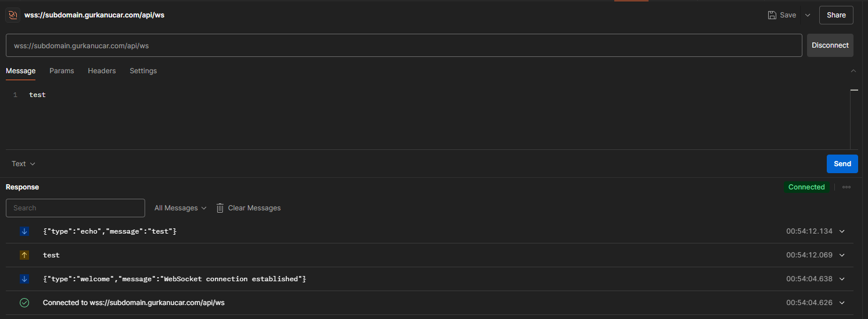Click the orange up-arrow icon on sent test message
868x319 pixels.
[24, 255]
